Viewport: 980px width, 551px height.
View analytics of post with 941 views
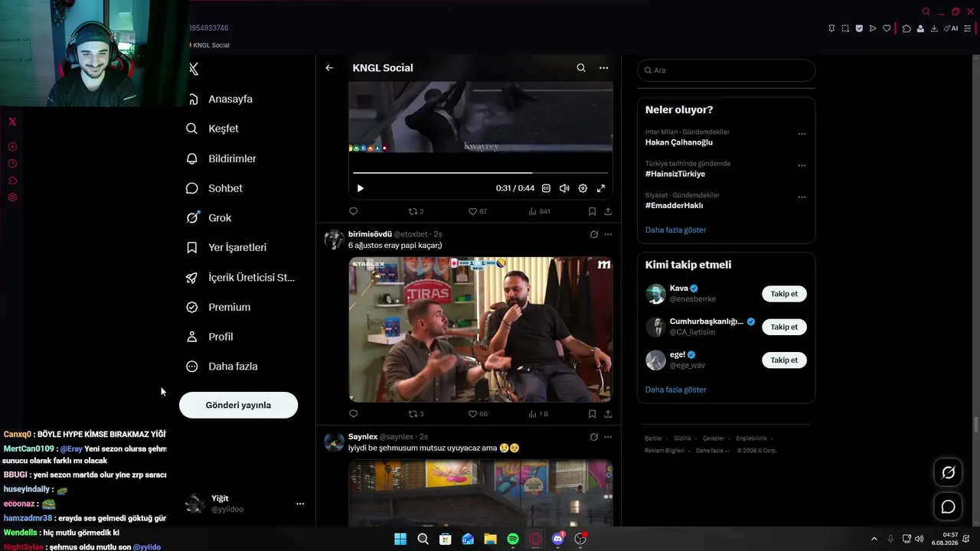click(x=539, y=211)
